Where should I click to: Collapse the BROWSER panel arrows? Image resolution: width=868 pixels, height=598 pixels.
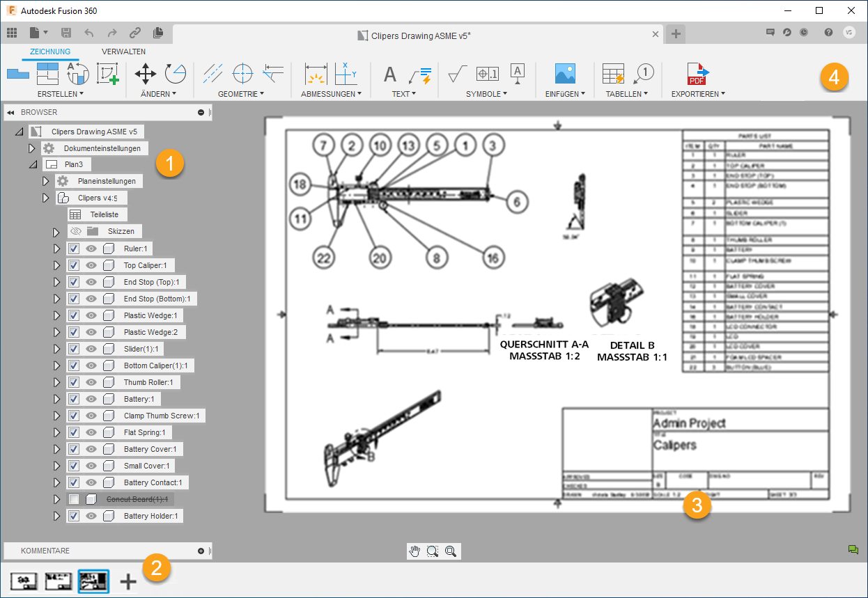click(10, 112)
